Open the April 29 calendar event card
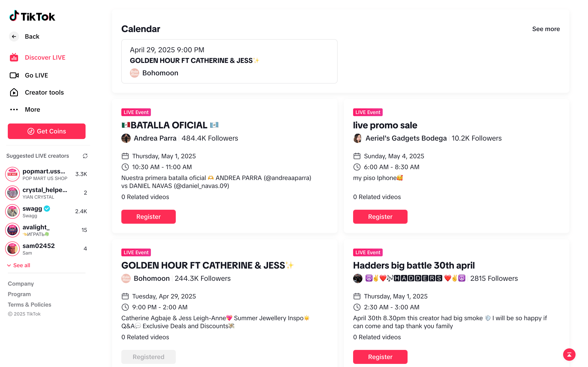The image size is (588, 367). 229,61
